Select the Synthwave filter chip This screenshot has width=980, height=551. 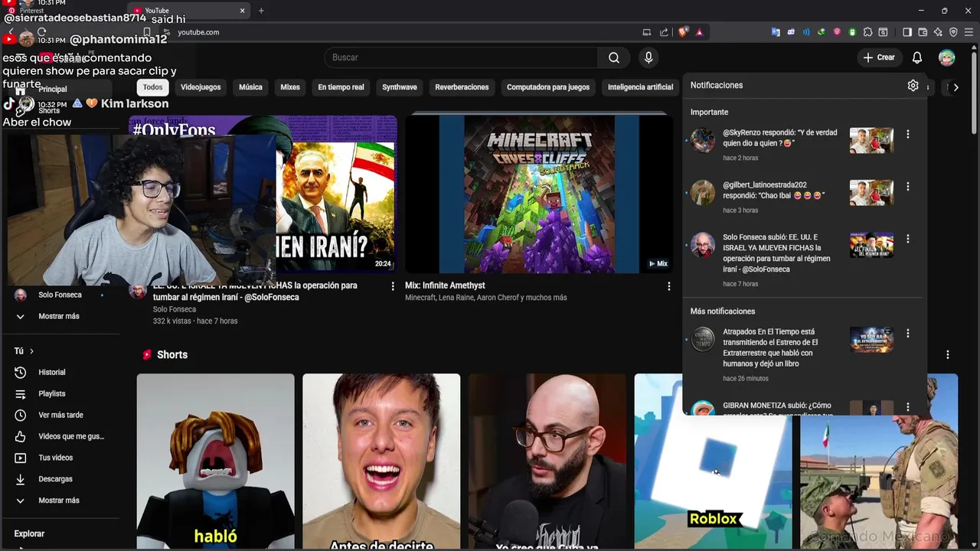(400, 87)
